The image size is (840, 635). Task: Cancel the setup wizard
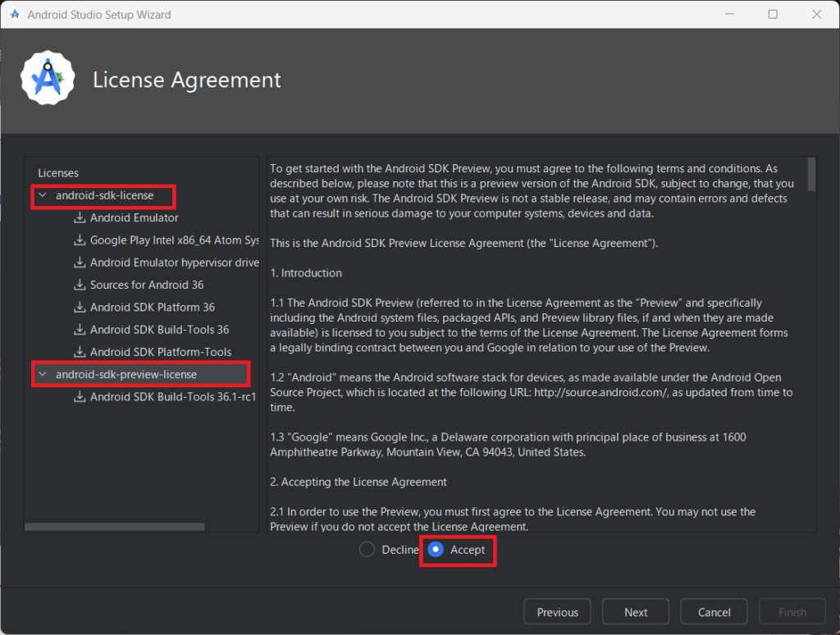pyautogui.click(x=714, y=612)
